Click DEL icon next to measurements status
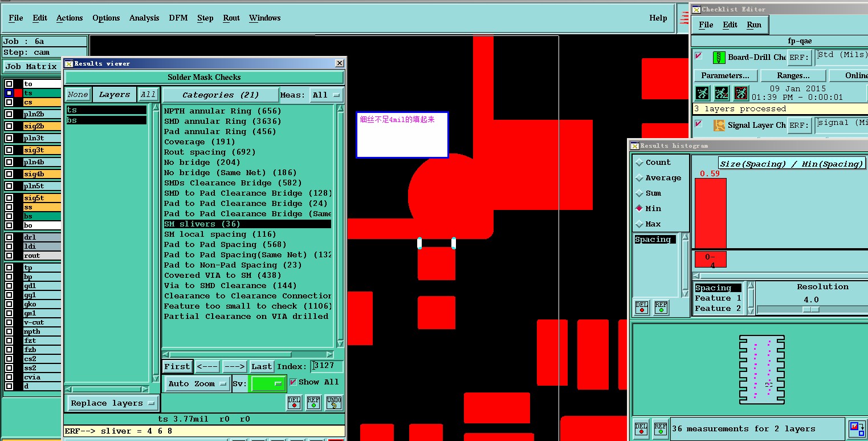Screen dimensions: 868x441 641,428
